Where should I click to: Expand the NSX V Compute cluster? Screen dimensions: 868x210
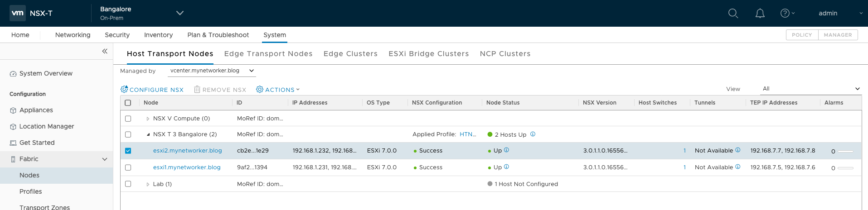point(148,119)
